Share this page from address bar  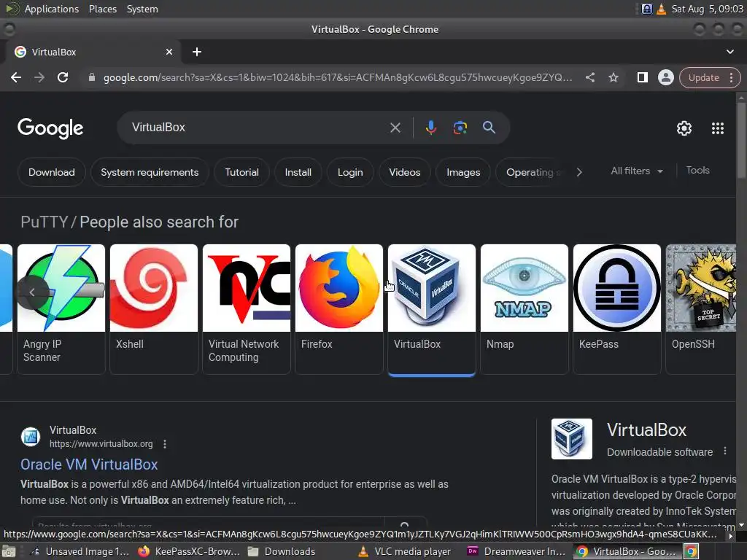pos(589,77)
